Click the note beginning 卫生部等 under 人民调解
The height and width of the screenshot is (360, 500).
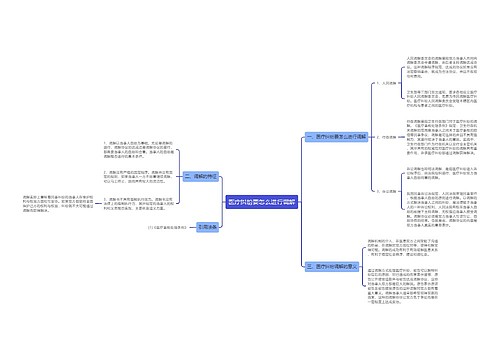coord(442,99)
